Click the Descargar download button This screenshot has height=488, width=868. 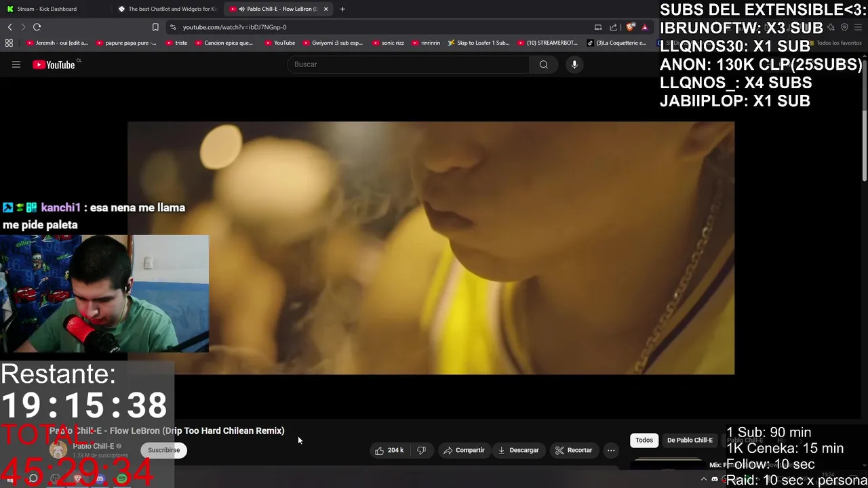tap(519, 450)
